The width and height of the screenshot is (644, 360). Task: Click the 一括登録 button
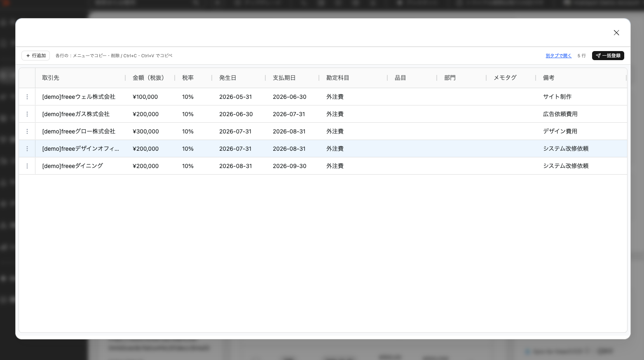tap(608, 56)
